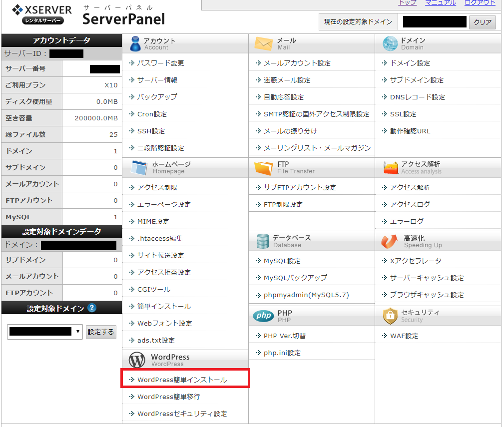The width and height of the screenshot is (504, 427).
Task: Open サーバー情報
Action: point(157,80)
